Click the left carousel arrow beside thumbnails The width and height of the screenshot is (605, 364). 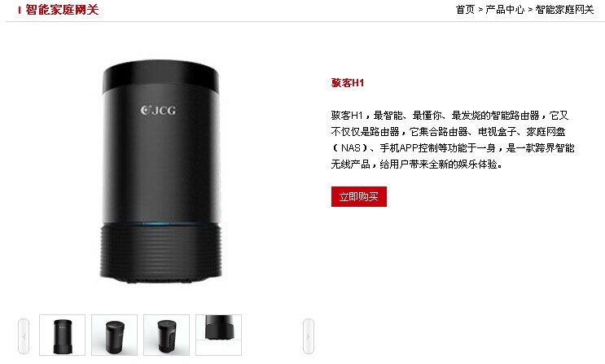point(24,335)
